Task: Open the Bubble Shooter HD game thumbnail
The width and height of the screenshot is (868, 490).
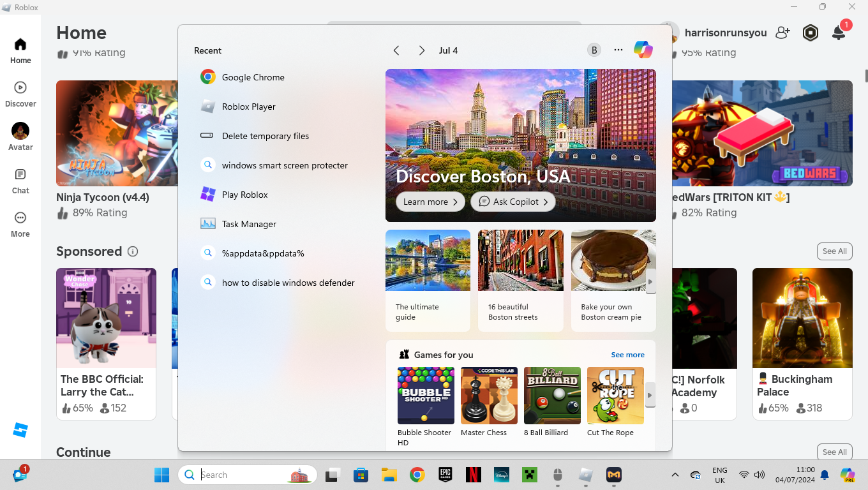Action: [426, 396]
